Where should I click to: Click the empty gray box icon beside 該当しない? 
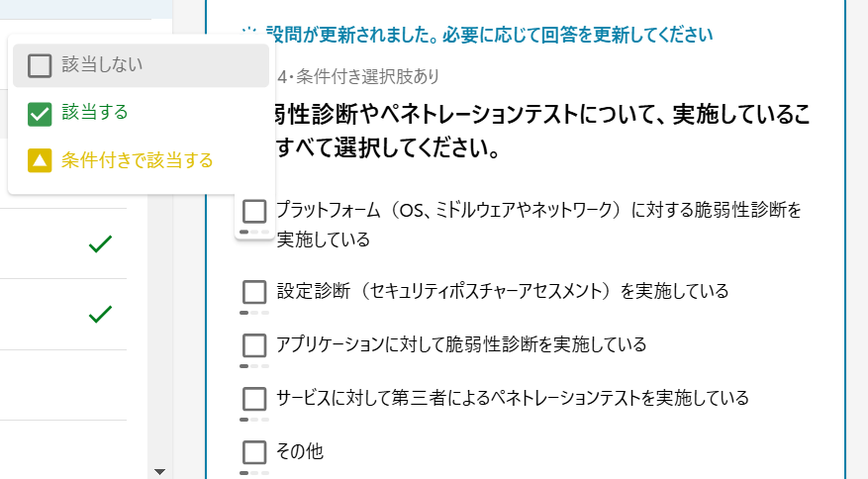(40, 65)
